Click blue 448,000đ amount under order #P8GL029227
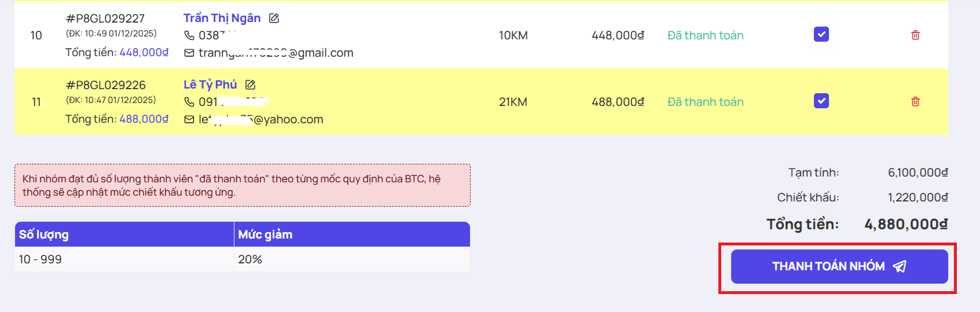This screenshot has width=980, height=312. (144, 53)
